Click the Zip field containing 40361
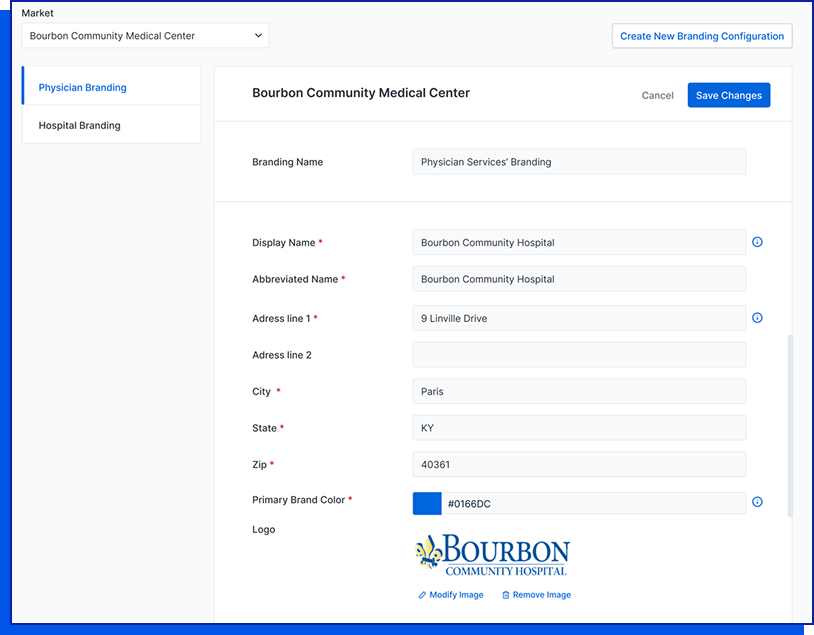Viewport: 814px width, 635px height. point(579,464)
